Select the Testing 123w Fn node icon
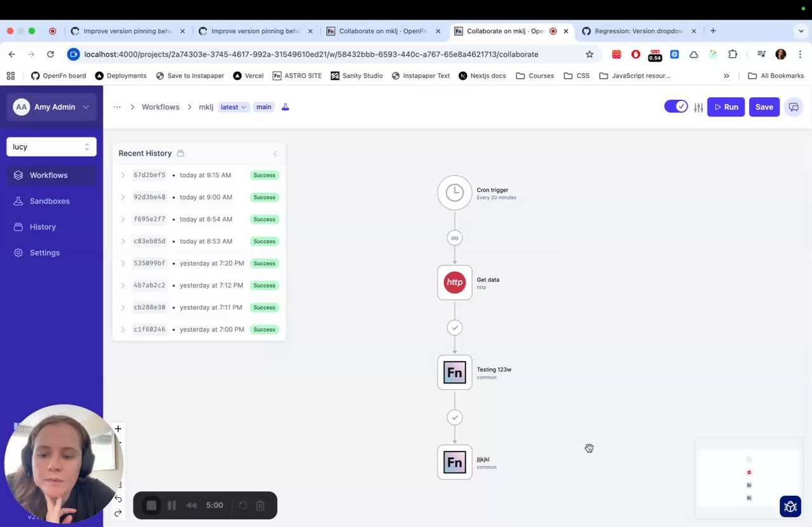812x527 pixels. (454, 372)
